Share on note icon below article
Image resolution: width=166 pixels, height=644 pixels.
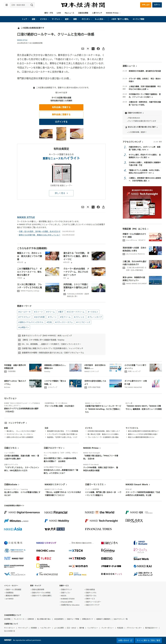tap(88, 207)
